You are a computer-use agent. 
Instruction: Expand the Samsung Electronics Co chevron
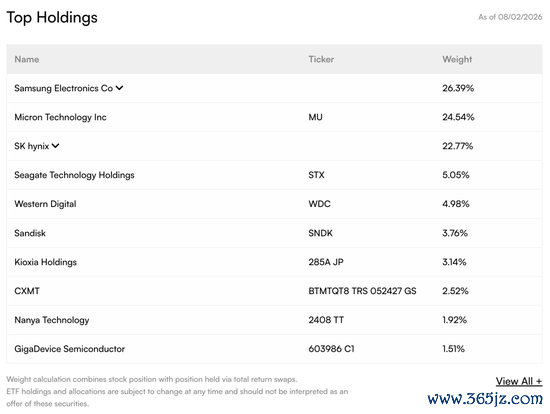[x=120, y=88]
